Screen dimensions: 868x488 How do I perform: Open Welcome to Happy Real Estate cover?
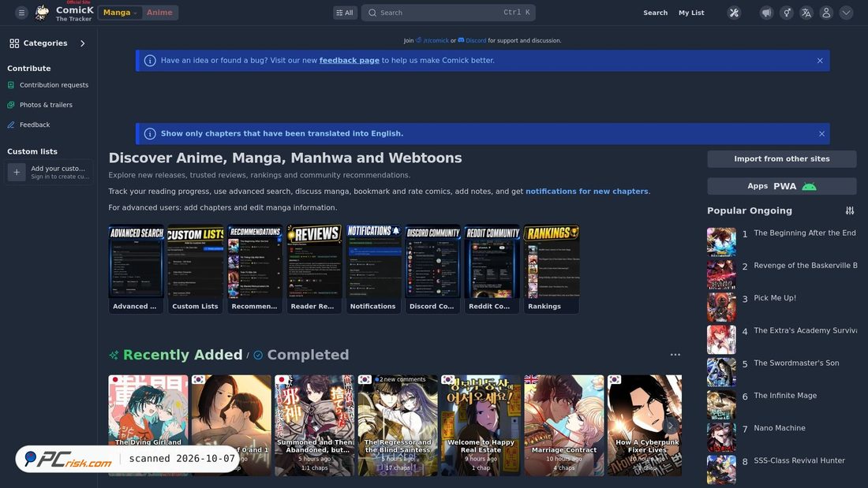click(x=481, y=426)
